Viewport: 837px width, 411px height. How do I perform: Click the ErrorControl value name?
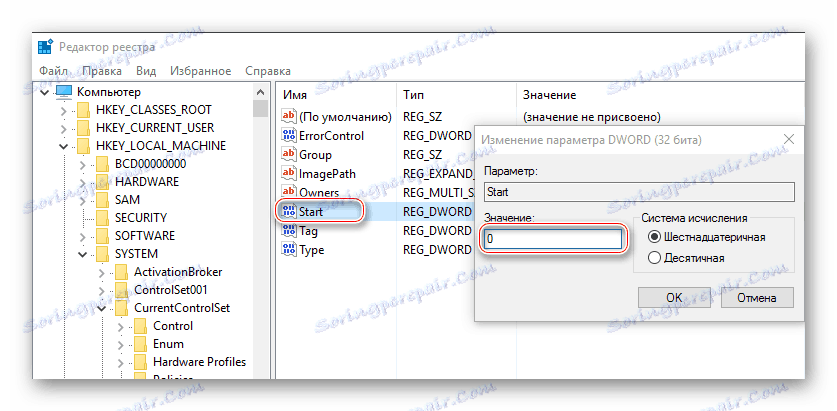(331, 136)
